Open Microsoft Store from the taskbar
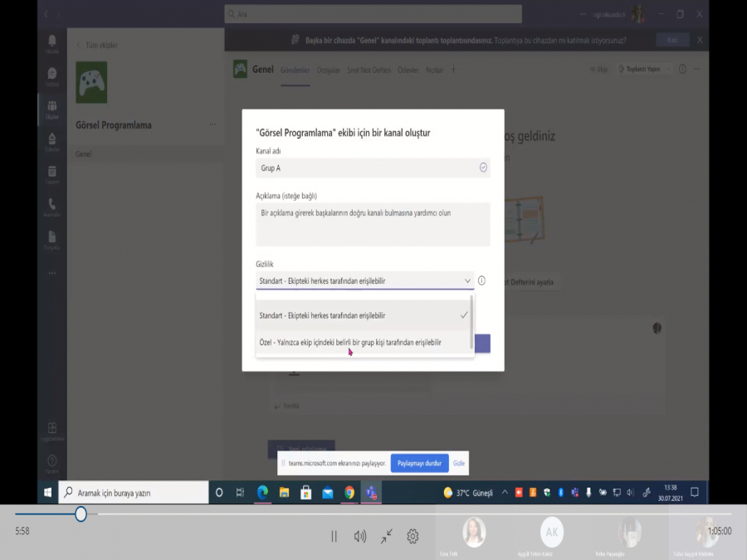This screenshot has height=560, width=747. click(305, 492)
